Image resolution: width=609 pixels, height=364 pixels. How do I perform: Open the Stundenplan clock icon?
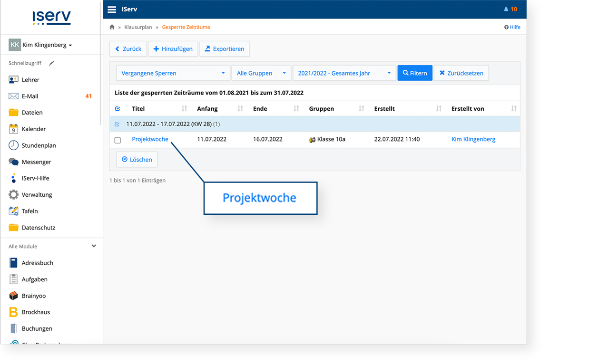(13, 145)
